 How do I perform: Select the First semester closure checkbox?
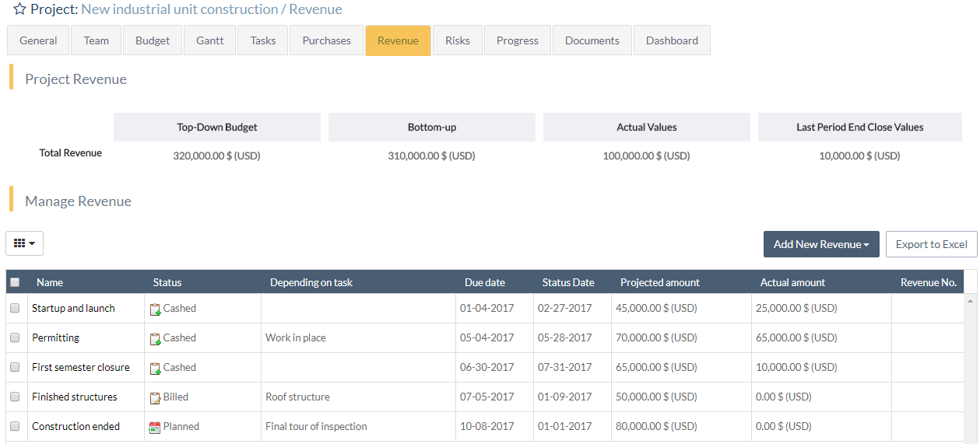coord(15,367)
